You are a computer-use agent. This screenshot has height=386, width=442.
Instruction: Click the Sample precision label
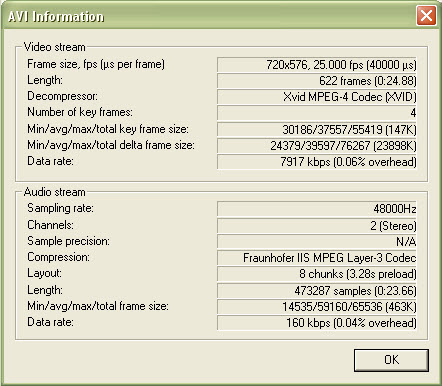tap(68, 241)
